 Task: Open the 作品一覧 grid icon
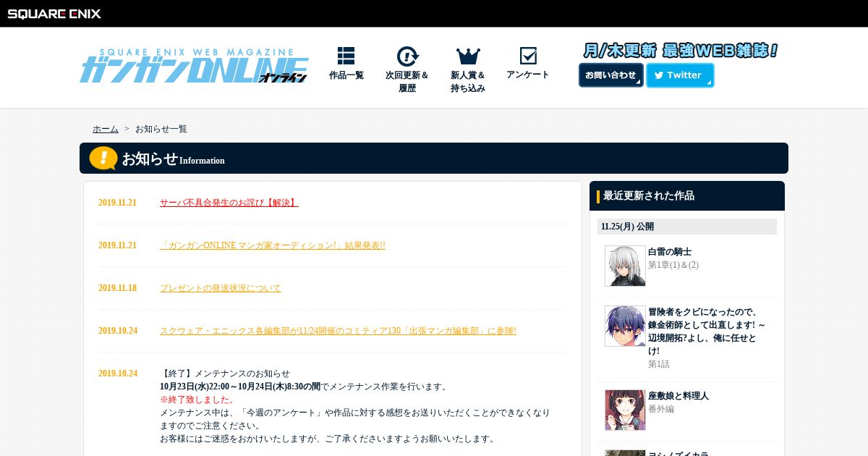346,56
